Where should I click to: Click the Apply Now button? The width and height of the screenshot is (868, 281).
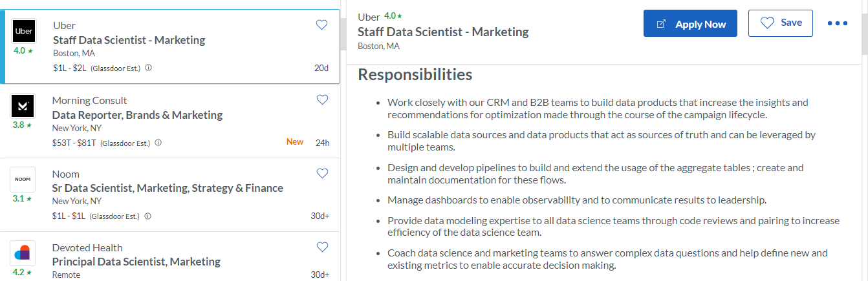(x=690, y=23)
